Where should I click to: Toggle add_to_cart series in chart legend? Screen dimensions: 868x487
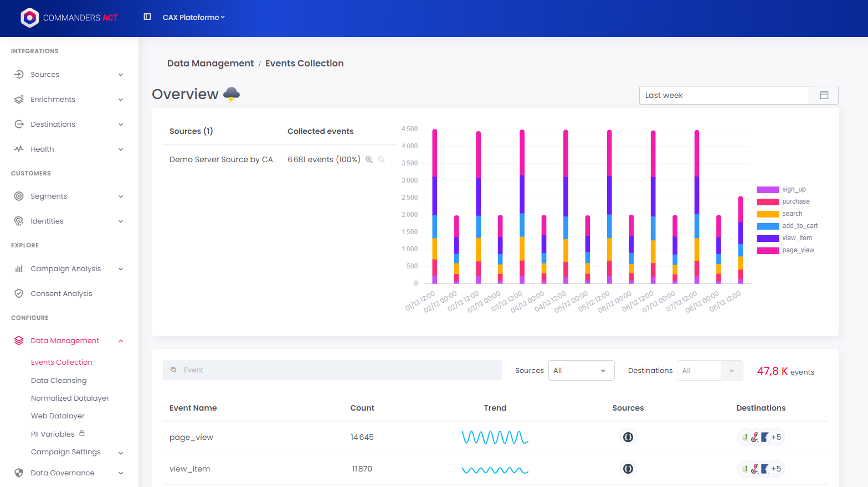(x=799, y=226)
